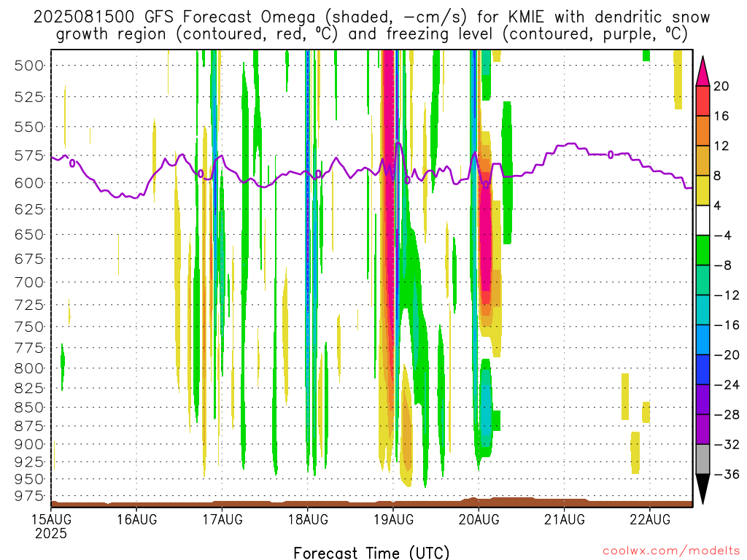Click the 675 pressure level label

pyautogui.click(x=29, y=259)
